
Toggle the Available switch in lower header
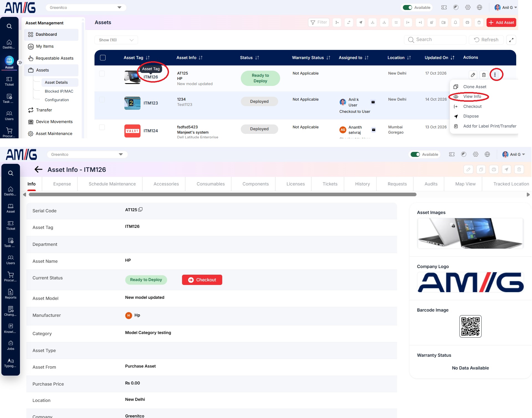415,154
